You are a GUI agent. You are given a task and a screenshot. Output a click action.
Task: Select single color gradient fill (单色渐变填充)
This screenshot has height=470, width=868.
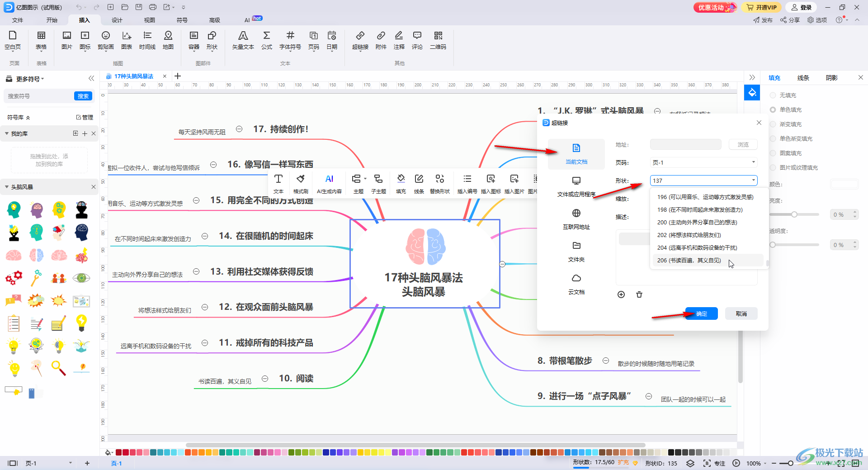point(791,139)
